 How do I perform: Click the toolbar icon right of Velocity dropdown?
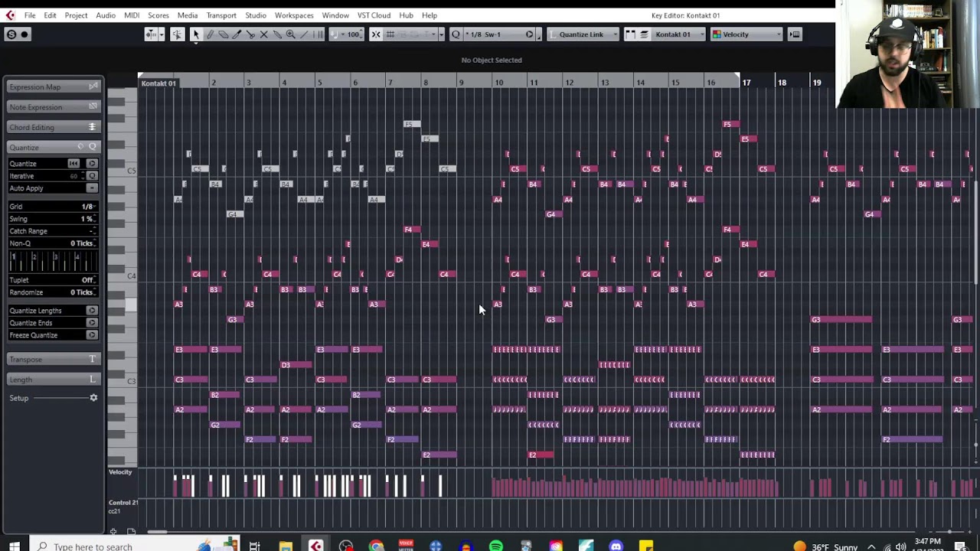coord(795,34)
